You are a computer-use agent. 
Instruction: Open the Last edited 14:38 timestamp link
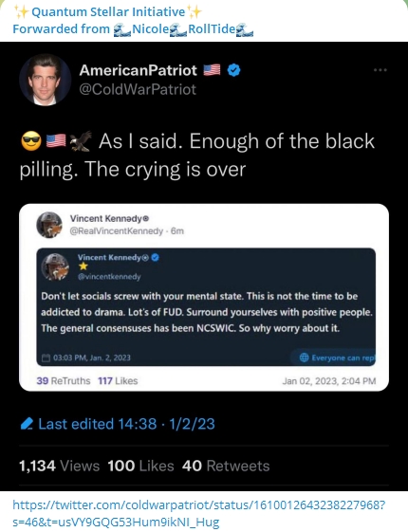coord(126,424)
